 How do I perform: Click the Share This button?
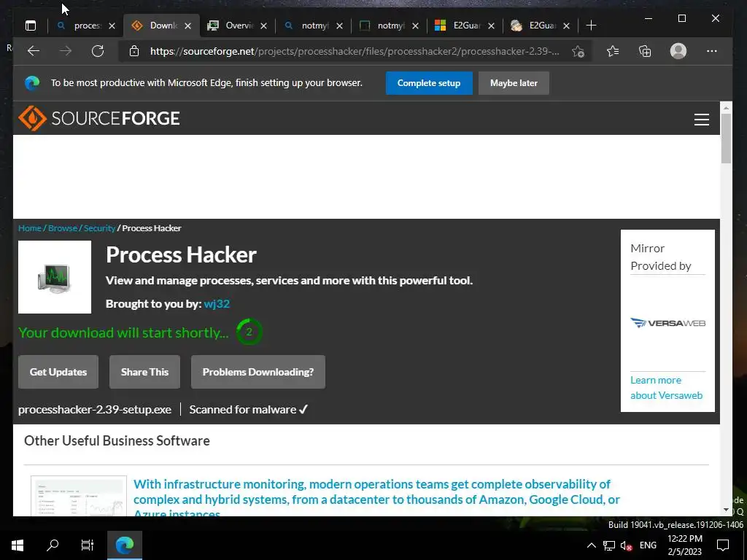(145, 372)
